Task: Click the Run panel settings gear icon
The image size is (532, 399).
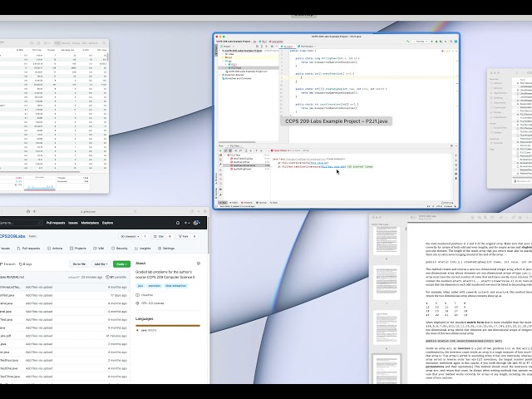Action: click(x=451, y=146)
